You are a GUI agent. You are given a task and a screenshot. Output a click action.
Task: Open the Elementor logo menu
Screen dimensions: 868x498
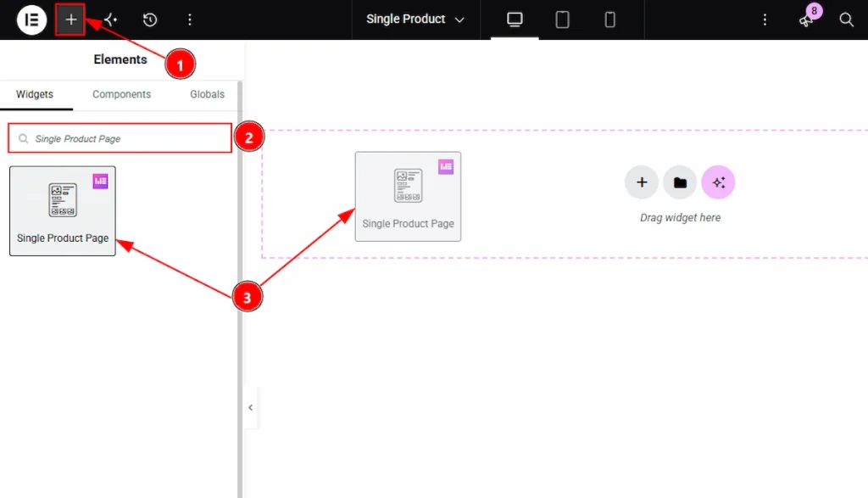[x=31, y=20]
